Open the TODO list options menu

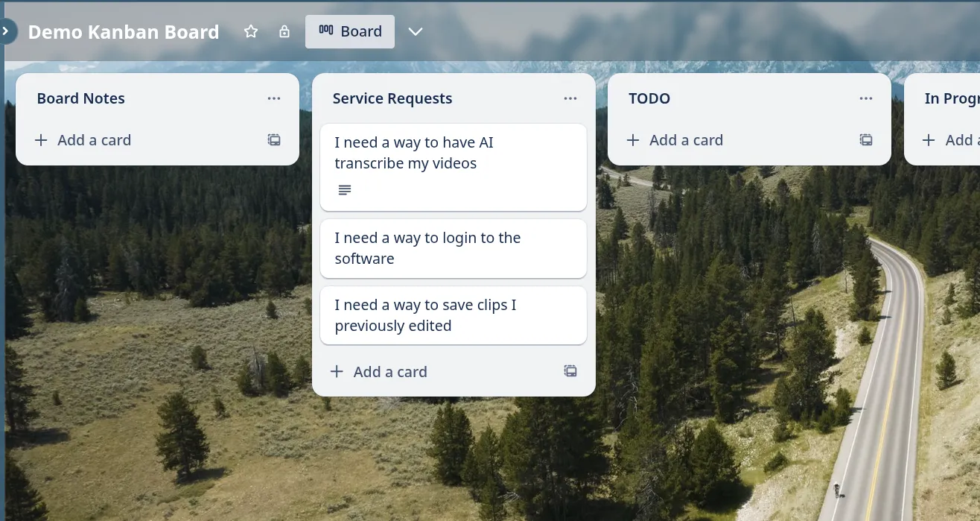point(865,98)
